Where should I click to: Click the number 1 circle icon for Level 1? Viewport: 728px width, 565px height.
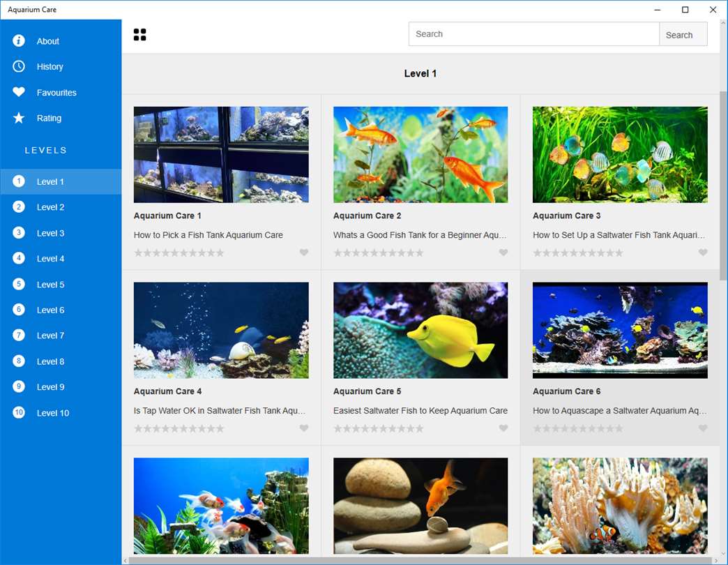tap(19, 181)
